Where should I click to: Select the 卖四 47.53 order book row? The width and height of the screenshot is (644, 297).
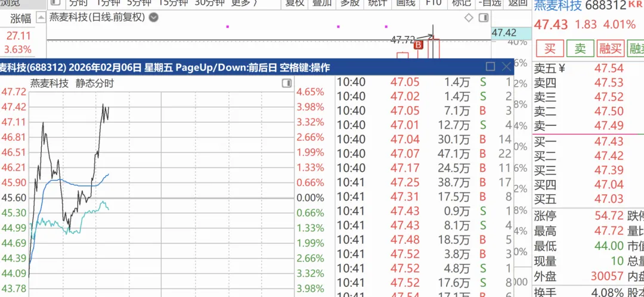point(588,82)
